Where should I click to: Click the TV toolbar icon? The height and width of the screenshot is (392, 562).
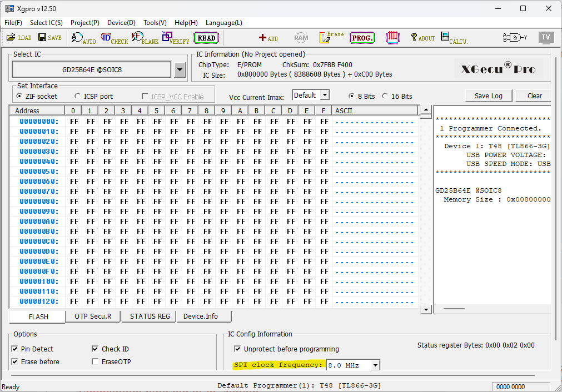[546, 37]
